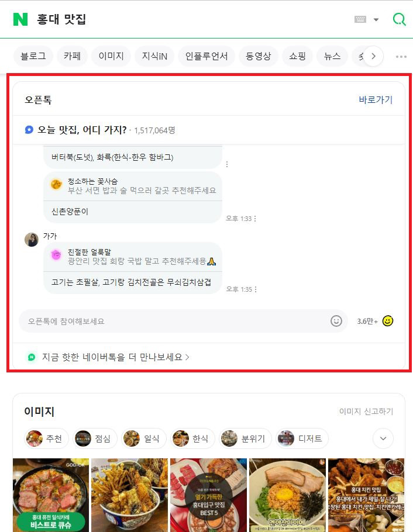Select the 디저트 image filter chip
This screenshot has width=413, height=532.
point(302,438)
